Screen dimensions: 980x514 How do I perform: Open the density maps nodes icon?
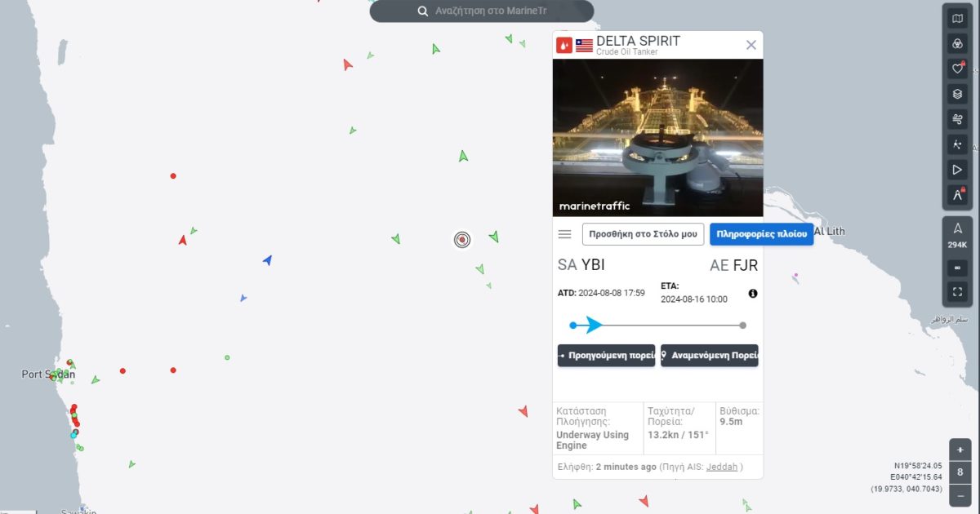(x=957, y=144)
